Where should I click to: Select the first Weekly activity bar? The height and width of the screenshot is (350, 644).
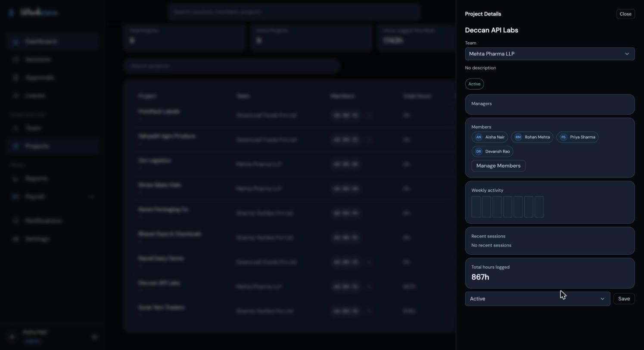tap(476, 207)
